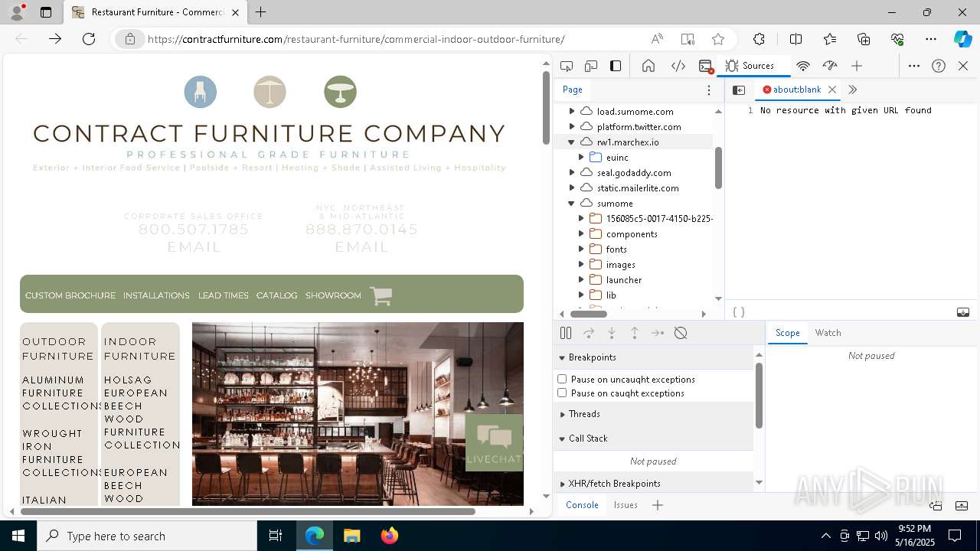Open LEAD TIMES link

(224, 295)
